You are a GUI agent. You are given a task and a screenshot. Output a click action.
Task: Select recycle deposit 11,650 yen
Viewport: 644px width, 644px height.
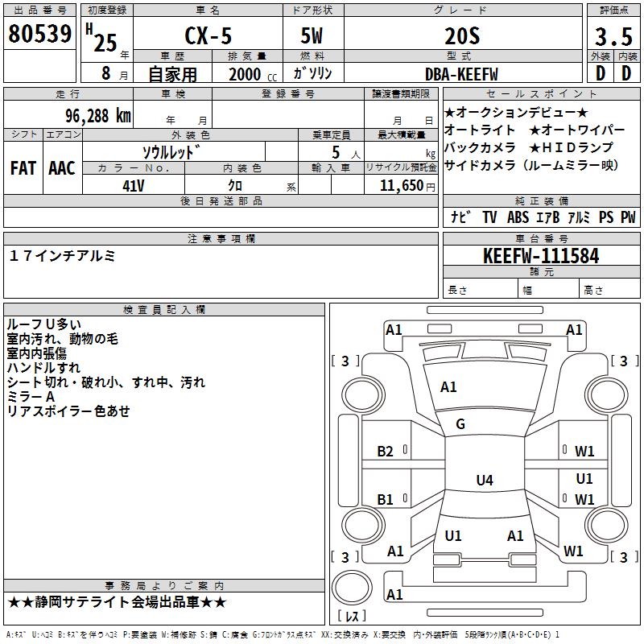pyautogui.click(x=407, y=186)
